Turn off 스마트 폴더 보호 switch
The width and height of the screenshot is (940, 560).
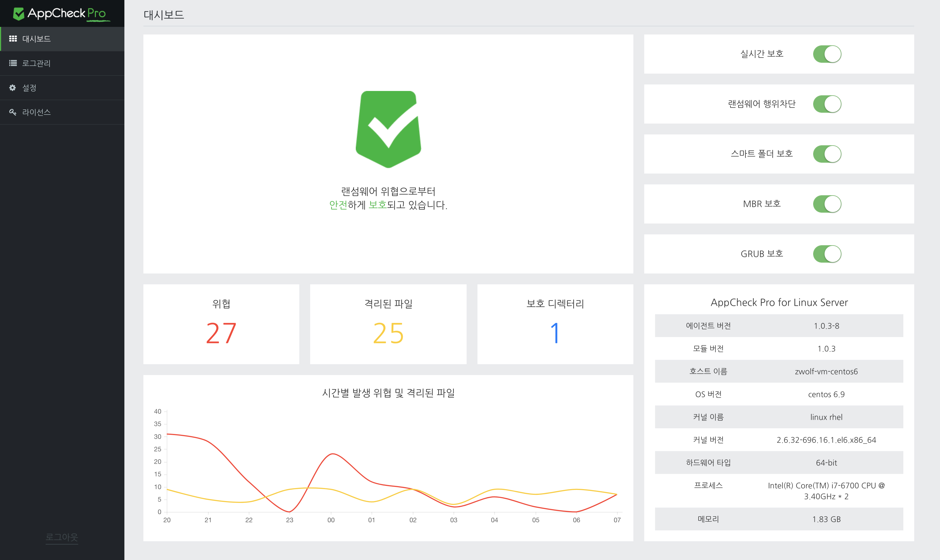pos(827,154)
